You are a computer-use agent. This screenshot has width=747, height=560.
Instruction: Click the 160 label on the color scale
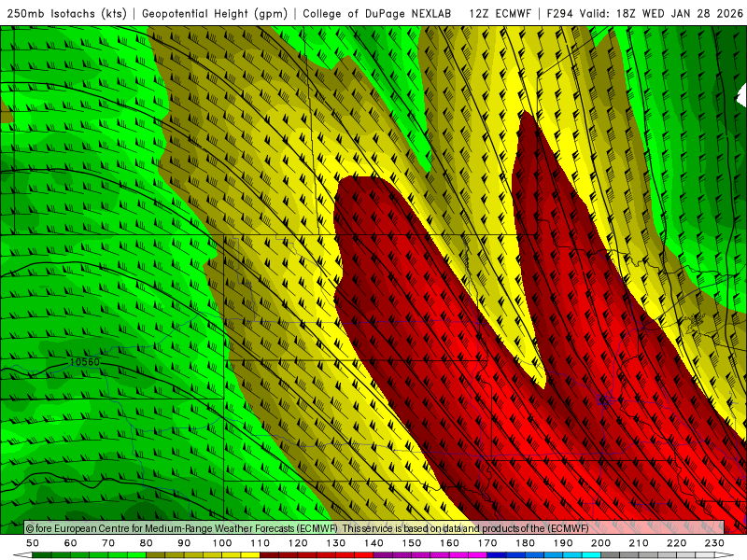click(449, 543)
